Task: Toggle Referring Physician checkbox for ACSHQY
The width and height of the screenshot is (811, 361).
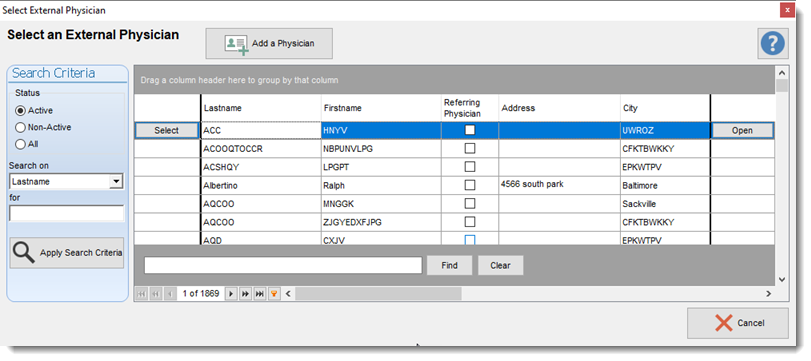Action: pos(470,167)
